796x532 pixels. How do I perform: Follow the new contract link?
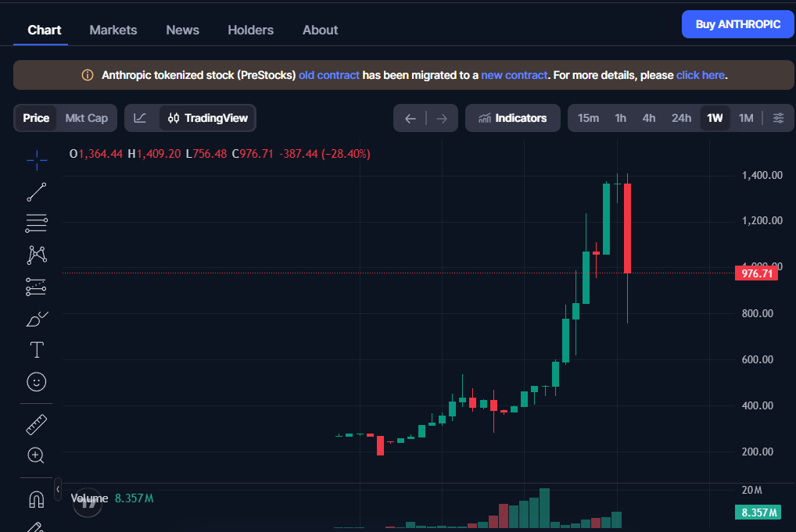[x=515, y=75]
